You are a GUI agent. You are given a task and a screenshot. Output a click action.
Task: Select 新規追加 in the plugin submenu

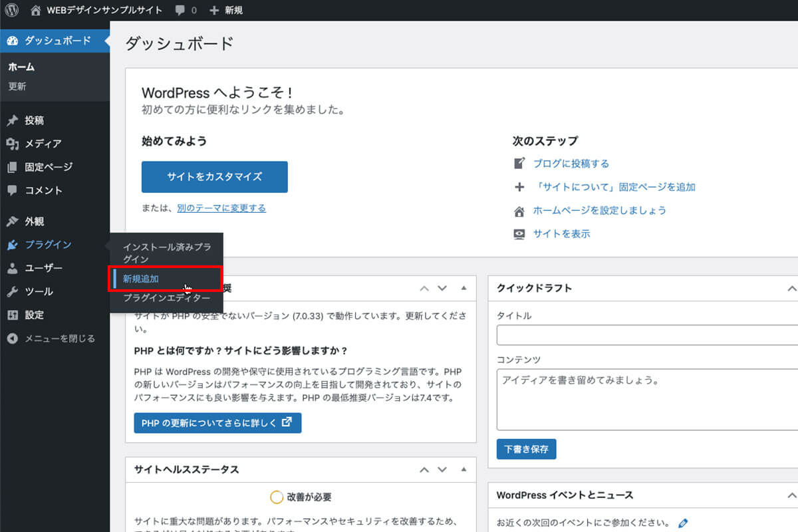(x=141, y=279)
